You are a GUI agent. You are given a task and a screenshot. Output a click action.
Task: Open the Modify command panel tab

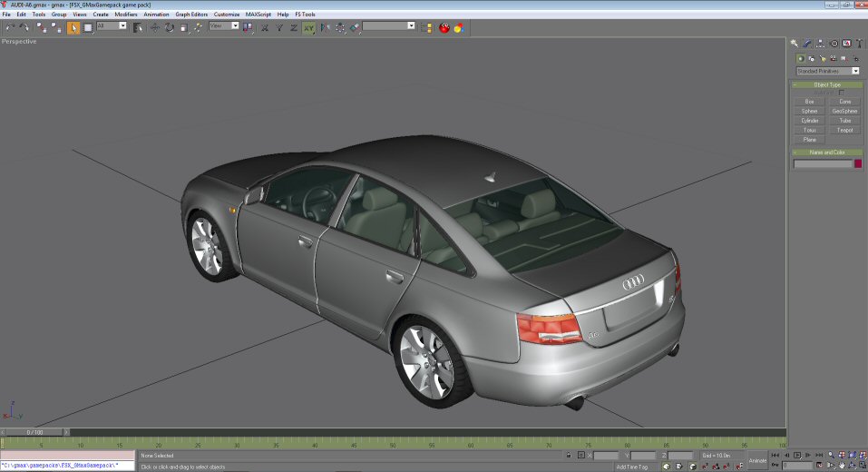(x=807, y=44)
